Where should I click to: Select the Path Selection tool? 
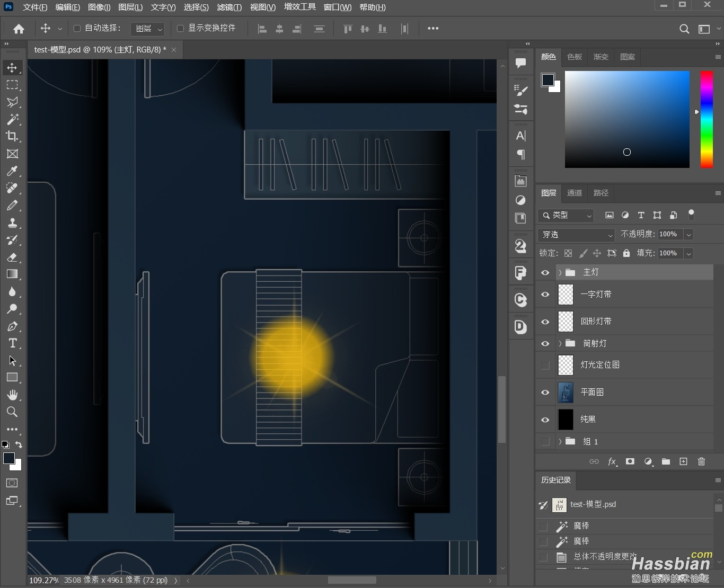[12, 360]
